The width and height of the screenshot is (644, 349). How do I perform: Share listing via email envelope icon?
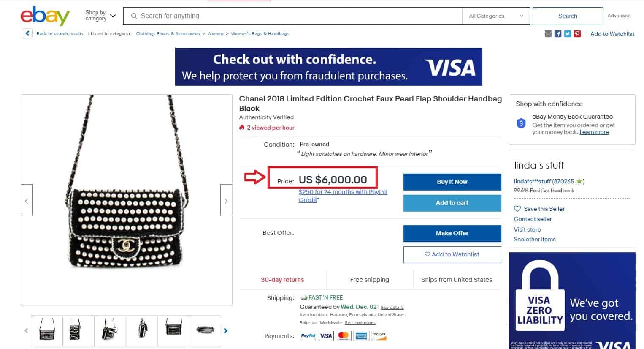tap(548, 34)
